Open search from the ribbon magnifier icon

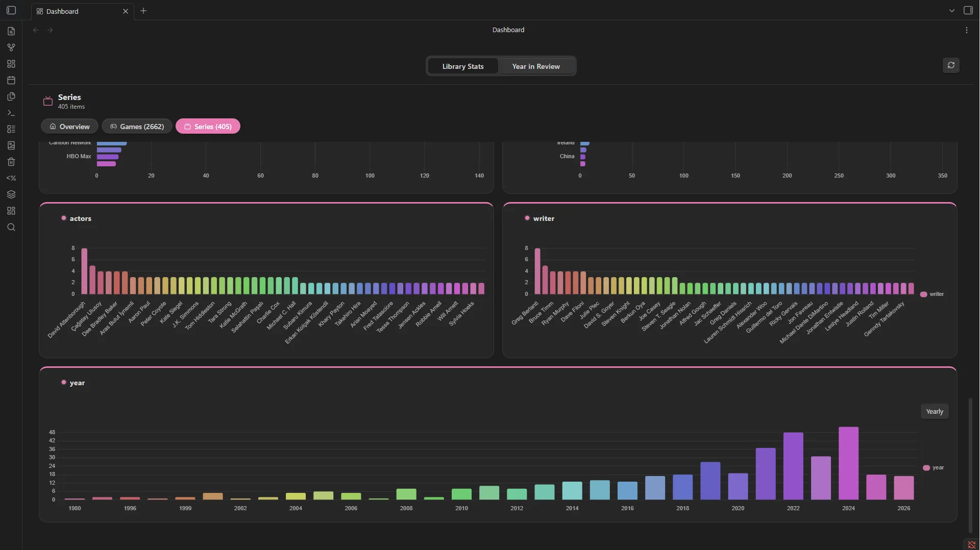click(x=11, y=227)
